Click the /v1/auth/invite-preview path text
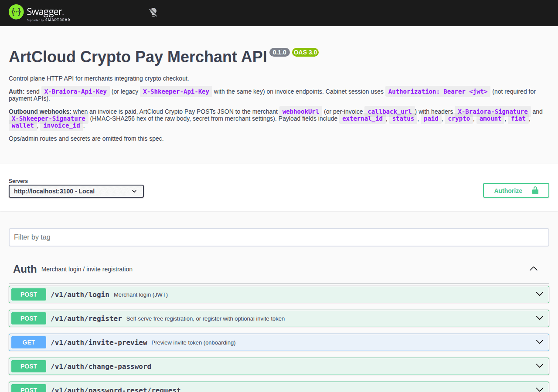The height and width of the screenshot is (392, 558). point(99,342)
